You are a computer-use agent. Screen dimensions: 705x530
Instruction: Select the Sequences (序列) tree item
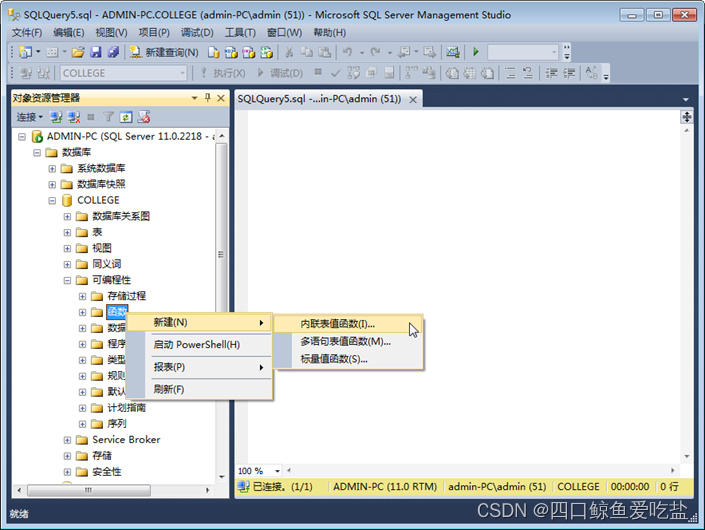(117, 423)
